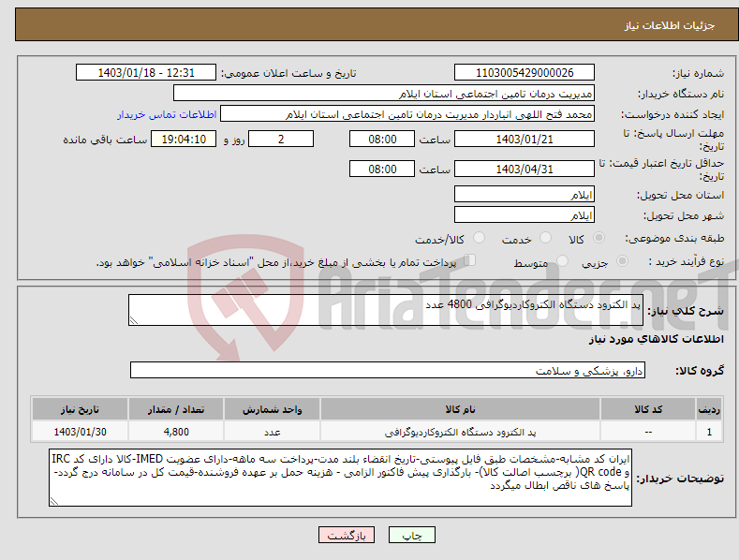Click the quantity cell 4,800
Screen dimensions: 739x560
click(x=176, y=432)
